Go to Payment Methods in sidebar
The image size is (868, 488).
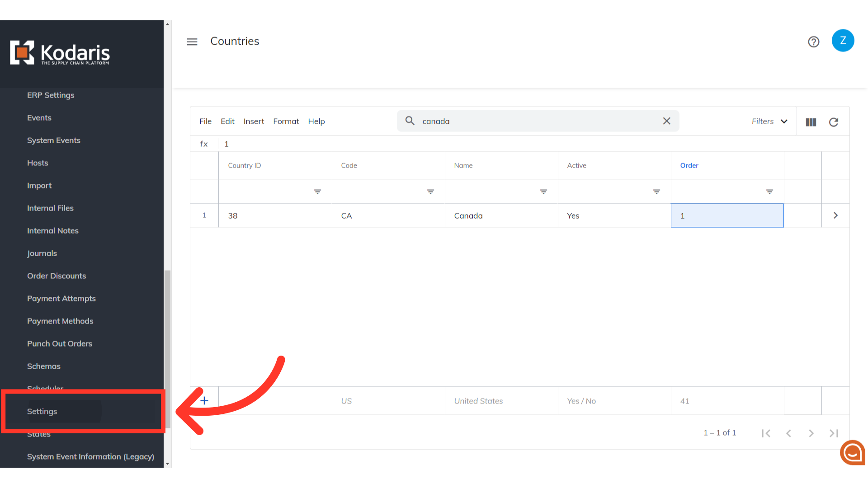click(x=60, y=321)
